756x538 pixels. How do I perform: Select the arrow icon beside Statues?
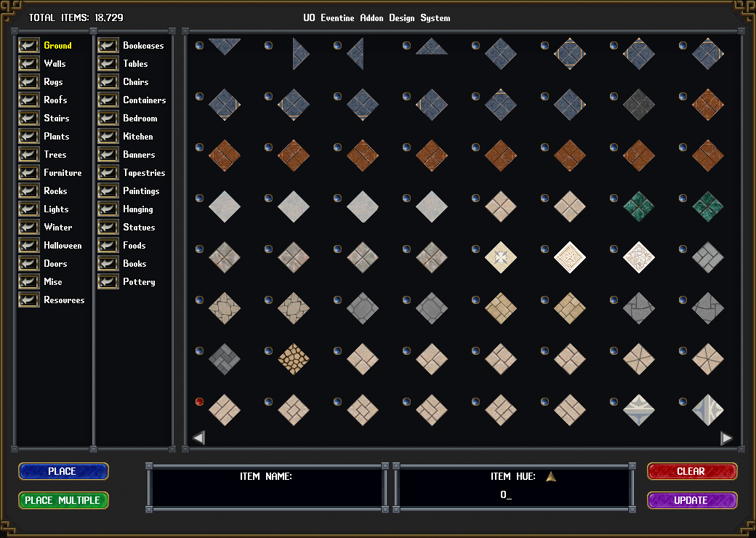click(108, 228)
